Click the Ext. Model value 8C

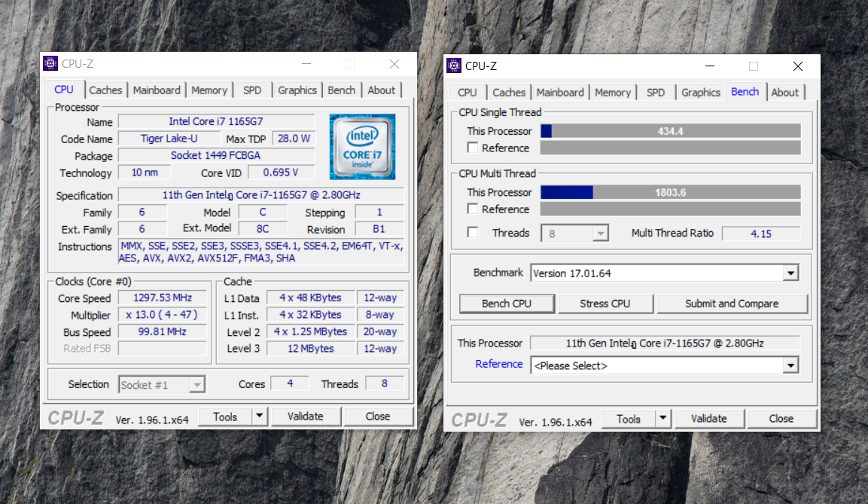pos(263,229)
